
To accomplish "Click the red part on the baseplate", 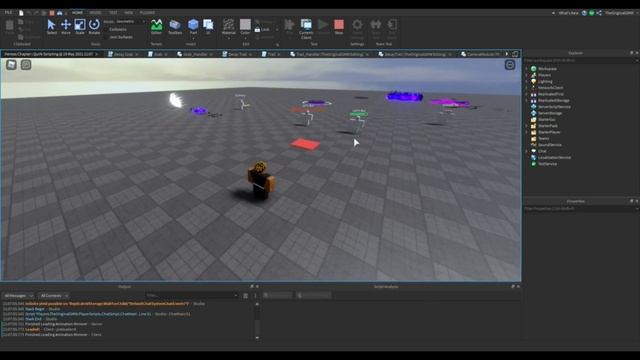I will (305, 144).
